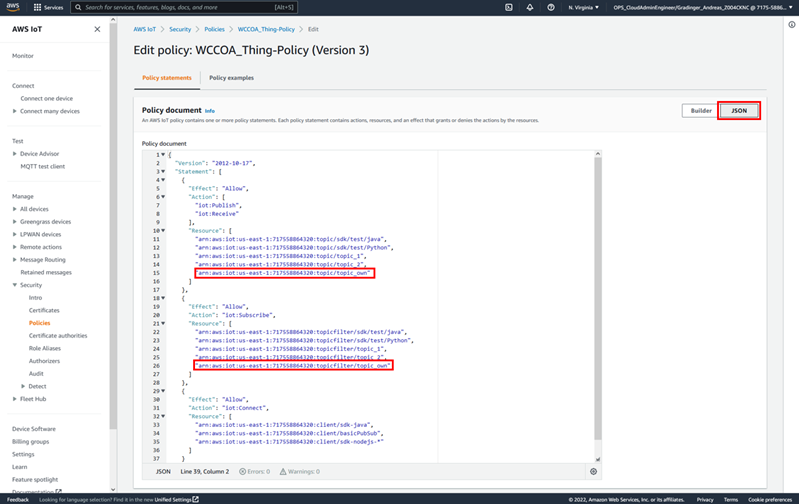
Task: Open editor settings gear icon
Action: [594, 471]
